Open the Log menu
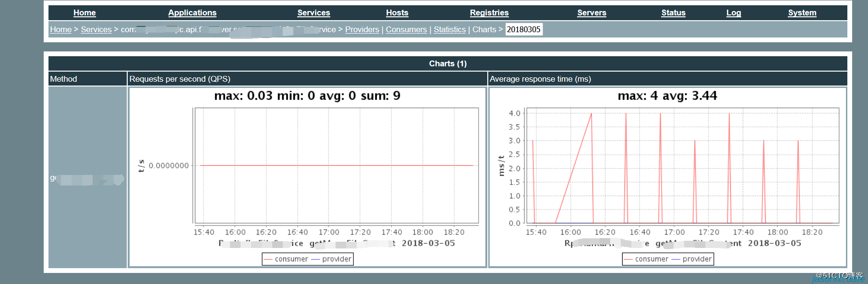Image resolution: width=868 pixels, height=284 pixels. point(733,13)
